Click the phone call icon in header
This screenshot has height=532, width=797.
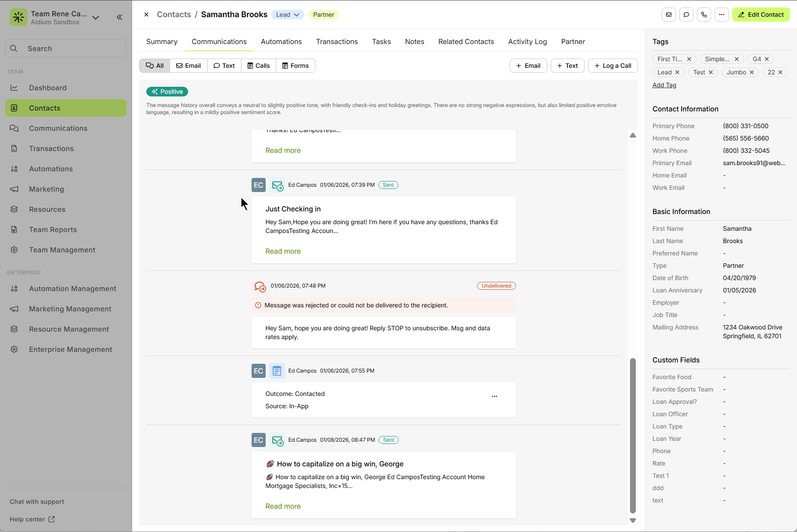(704, 15)
